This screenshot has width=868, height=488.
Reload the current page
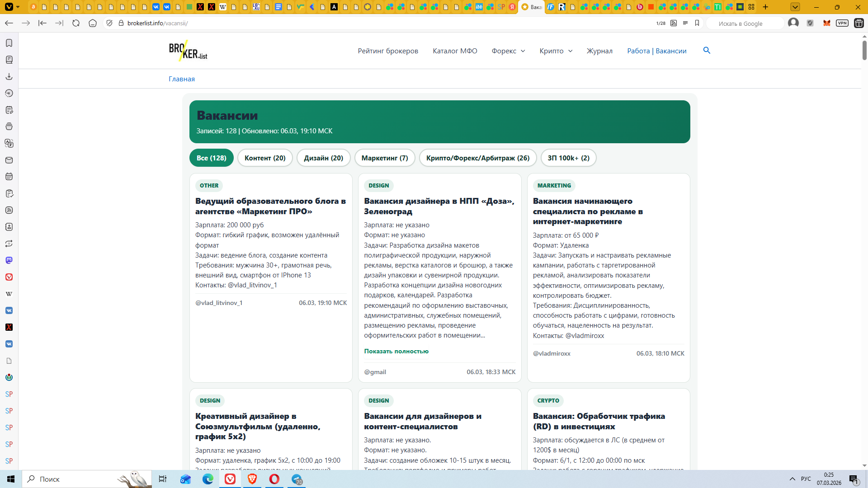(x=76, y=23)
